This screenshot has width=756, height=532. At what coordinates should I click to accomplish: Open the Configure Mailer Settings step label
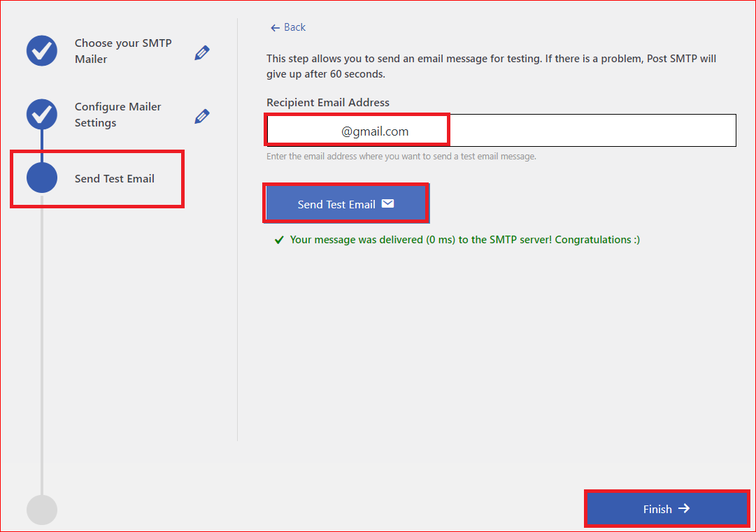pos(117,115)
